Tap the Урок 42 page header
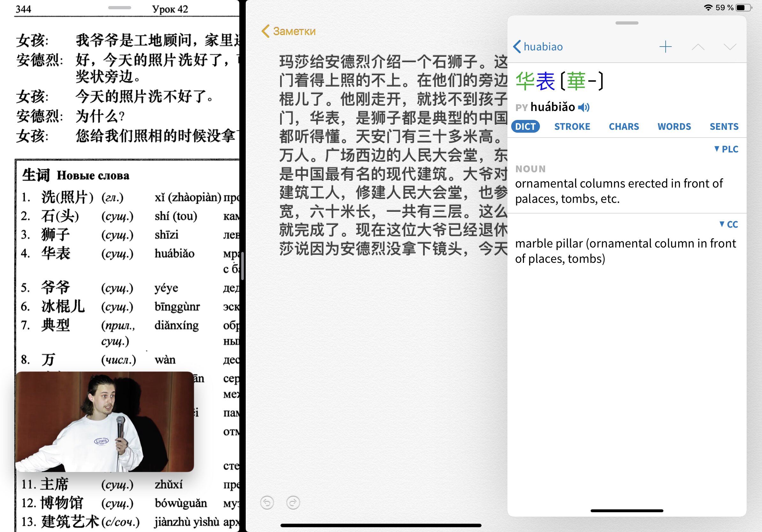 [x=170, y=9]
